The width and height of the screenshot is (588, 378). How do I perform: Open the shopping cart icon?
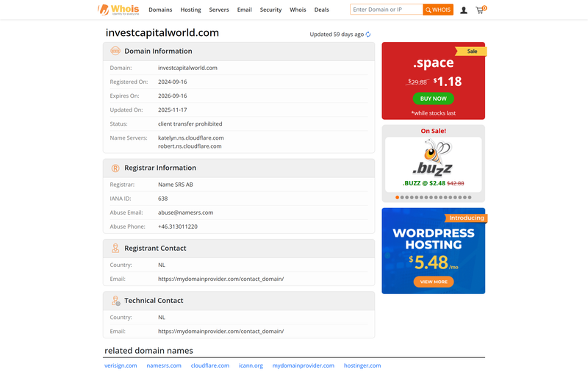[x=480, y=10]
